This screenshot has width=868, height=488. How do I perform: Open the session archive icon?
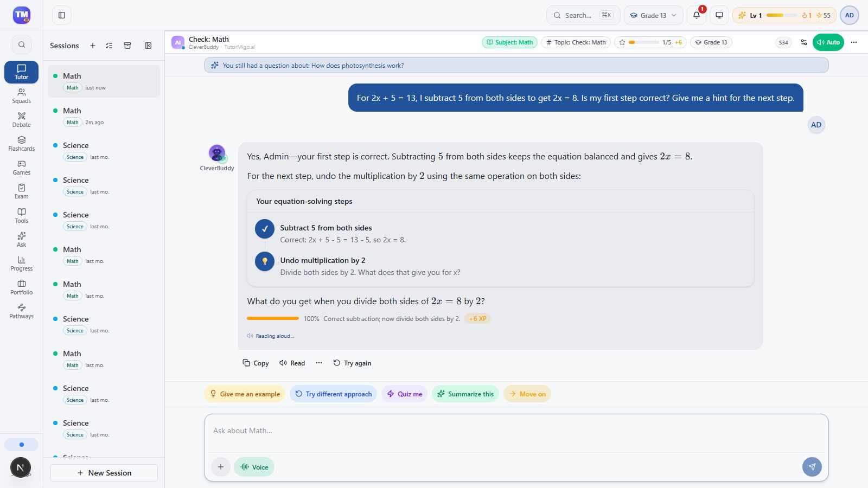point(127,46)
